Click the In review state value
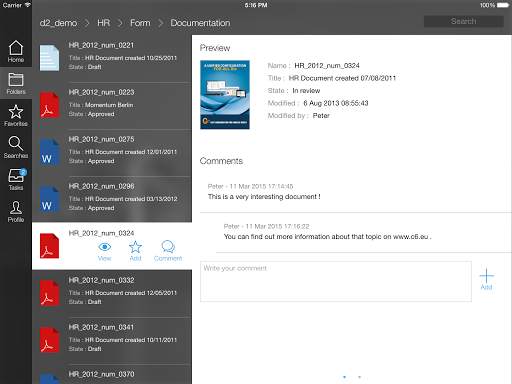The image size is (512, 384). [306, 91]
